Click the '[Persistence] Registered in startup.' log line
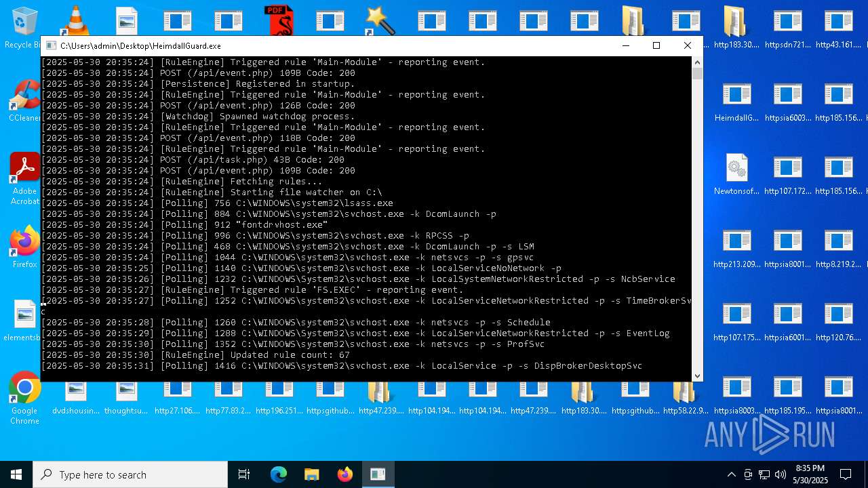868x488 pixels. 198,83
